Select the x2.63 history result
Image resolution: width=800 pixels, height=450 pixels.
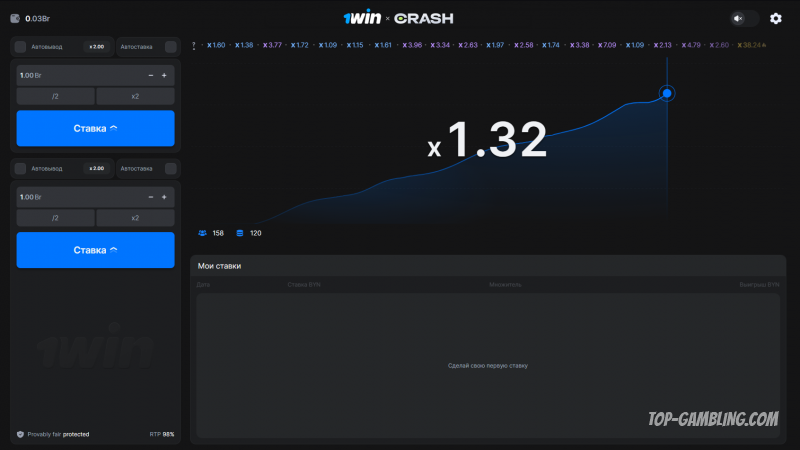coord(468,45)
